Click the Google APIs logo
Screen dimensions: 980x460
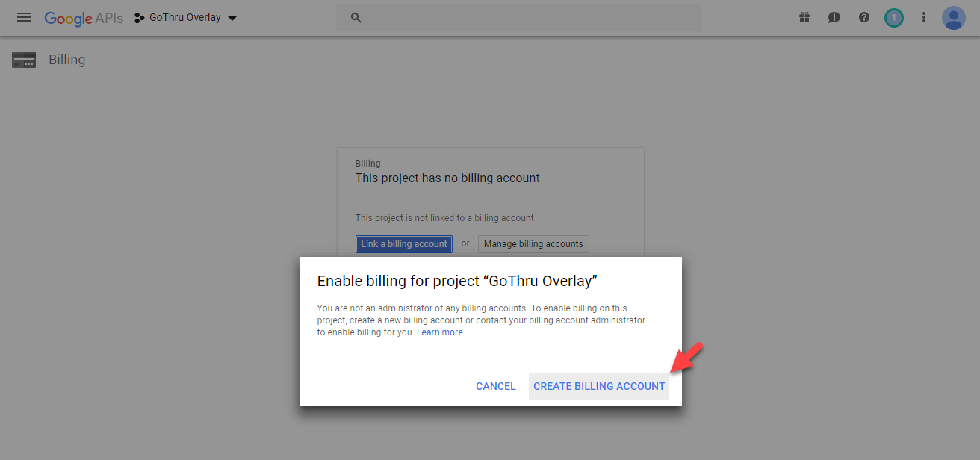pos(83,18)
